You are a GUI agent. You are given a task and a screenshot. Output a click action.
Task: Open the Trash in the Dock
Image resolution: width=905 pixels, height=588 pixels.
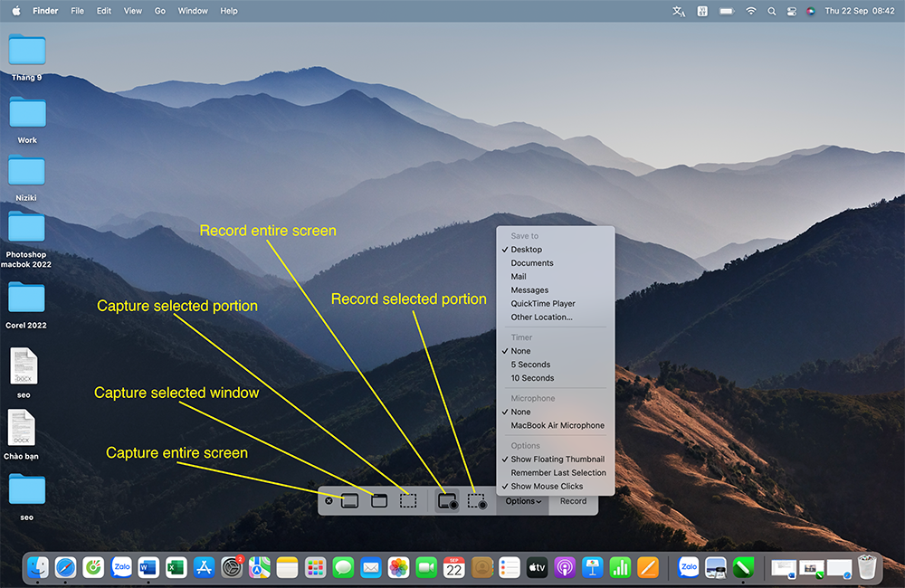pos(866,567)
